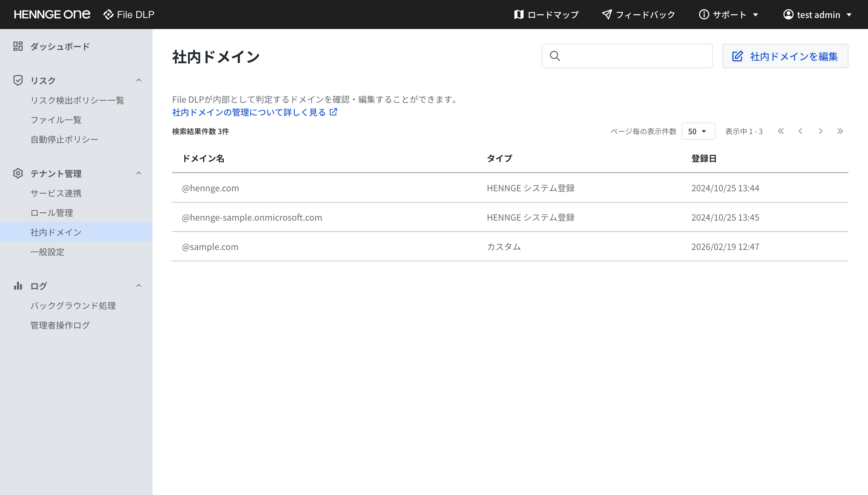
Task: Collapse the リスク sidebar section chevron
Action: click(x=139, y=80)
